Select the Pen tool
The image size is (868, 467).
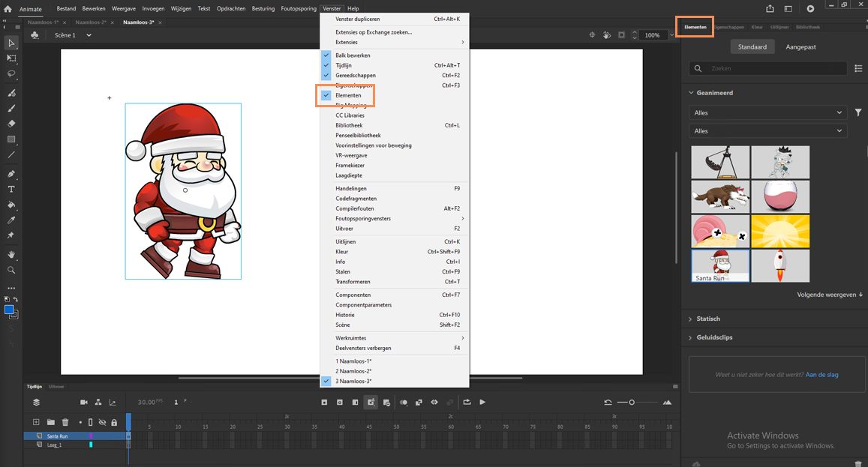click(x=11, y=174)
